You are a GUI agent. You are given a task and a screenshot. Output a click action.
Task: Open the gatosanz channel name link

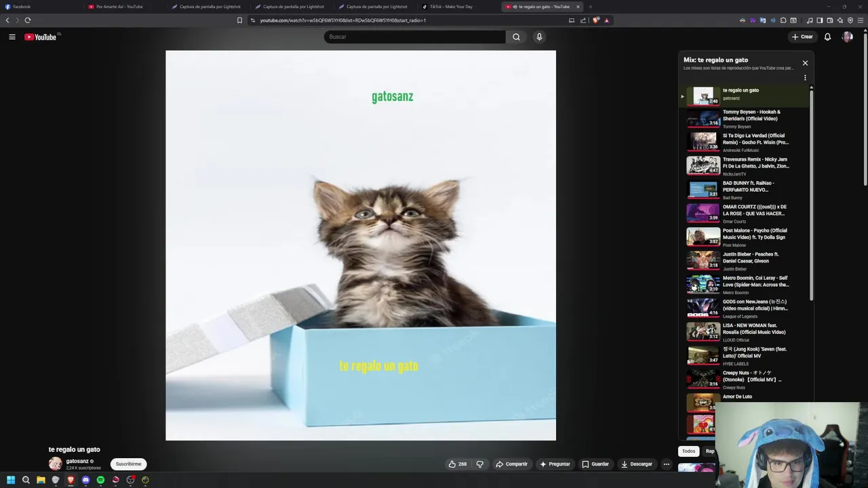point(77,462)
